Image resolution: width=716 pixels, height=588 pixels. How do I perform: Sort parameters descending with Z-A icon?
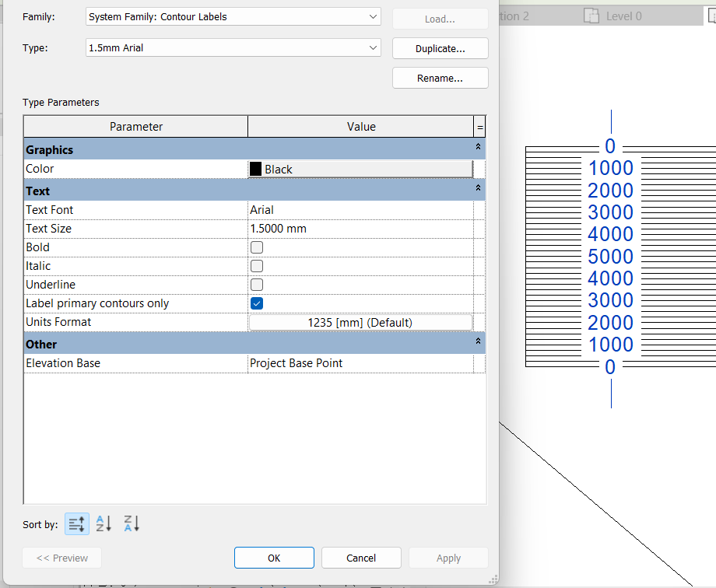pos(131,523)
